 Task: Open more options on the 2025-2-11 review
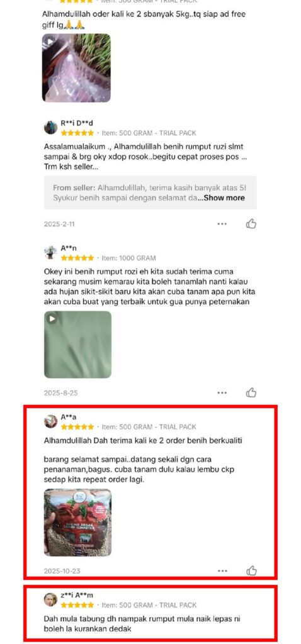[222, 224]
